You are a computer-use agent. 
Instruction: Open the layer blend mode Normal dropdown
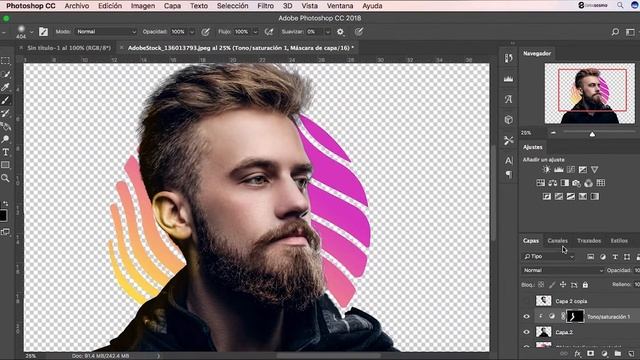(563, 270)
